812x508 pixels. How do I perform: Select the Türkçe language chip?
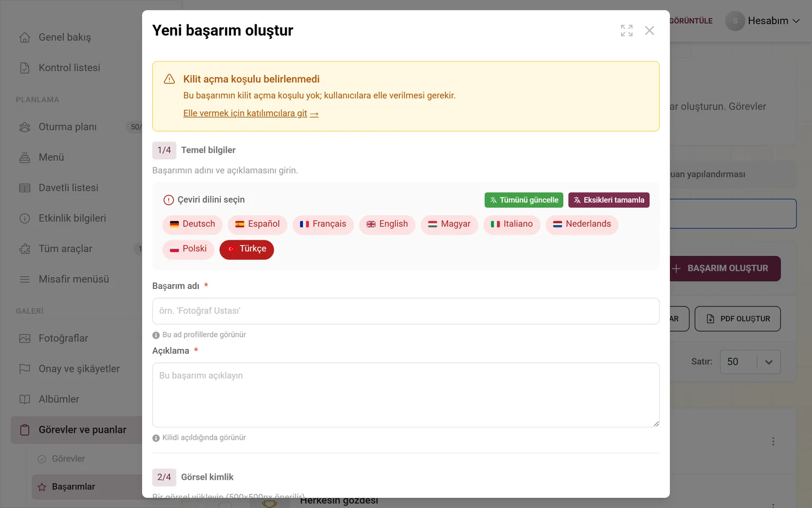[247, 249]
